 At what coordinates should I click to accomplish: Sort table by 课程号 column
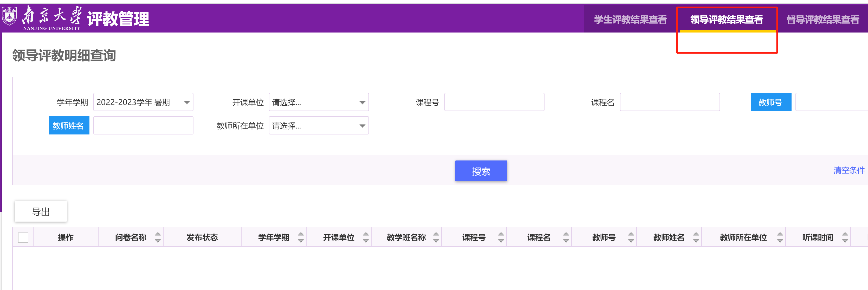click(x=501, y=237)
